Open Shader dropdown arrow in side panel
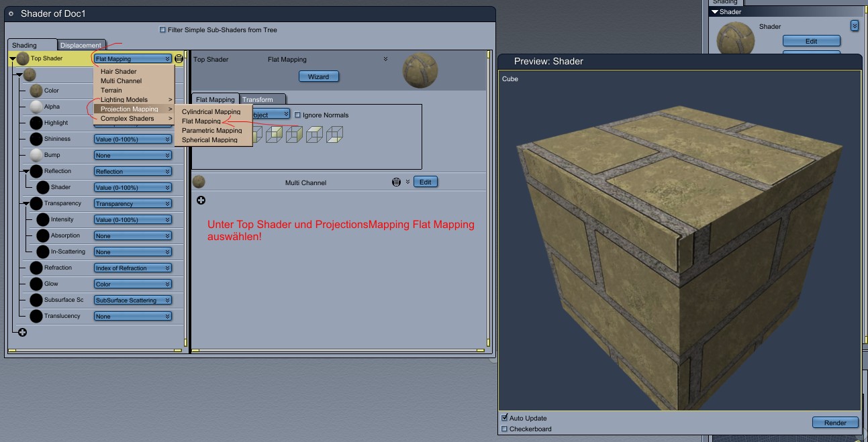Viewport: 868px width, 442px height. [855, 25]
